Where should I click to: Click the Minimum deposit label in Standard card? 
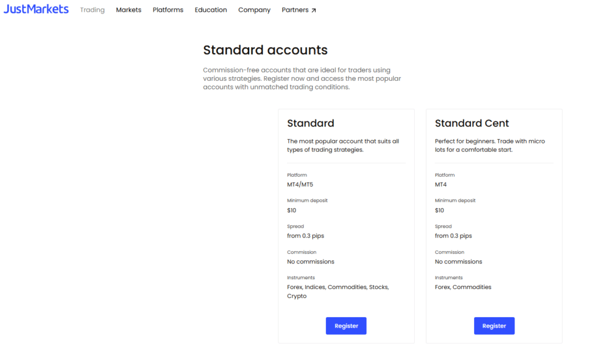point(307,200)
